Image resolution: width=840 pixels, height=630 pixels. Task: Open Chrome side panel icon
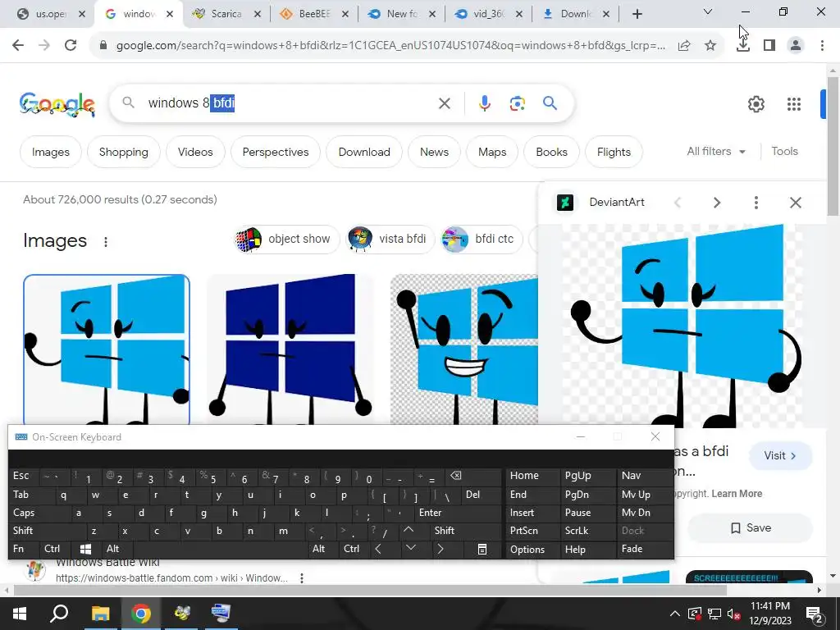coord(769,46)
